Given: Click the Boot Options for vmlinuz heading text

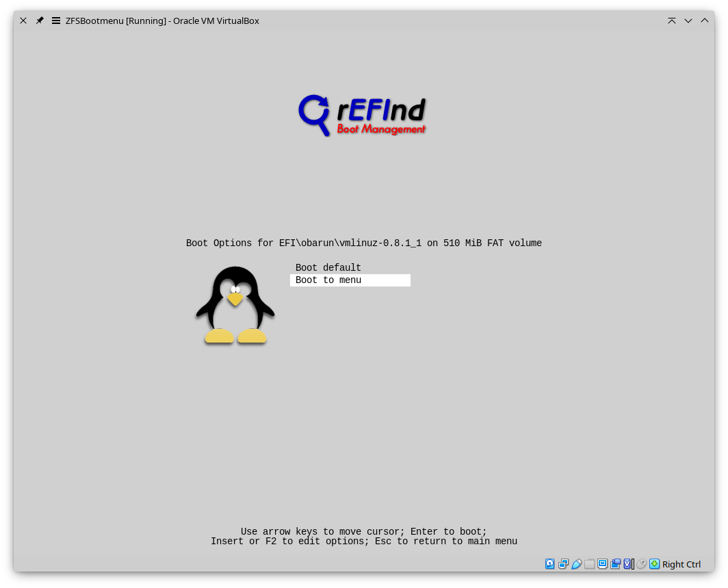Looking at the screenshot, I should click(x=363, y=243).
